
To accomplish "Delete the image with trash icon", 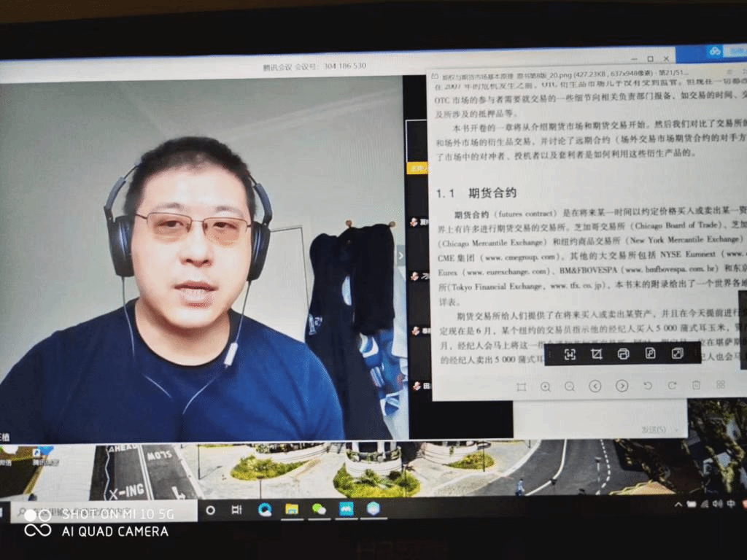I will click(x=697, y=385).
